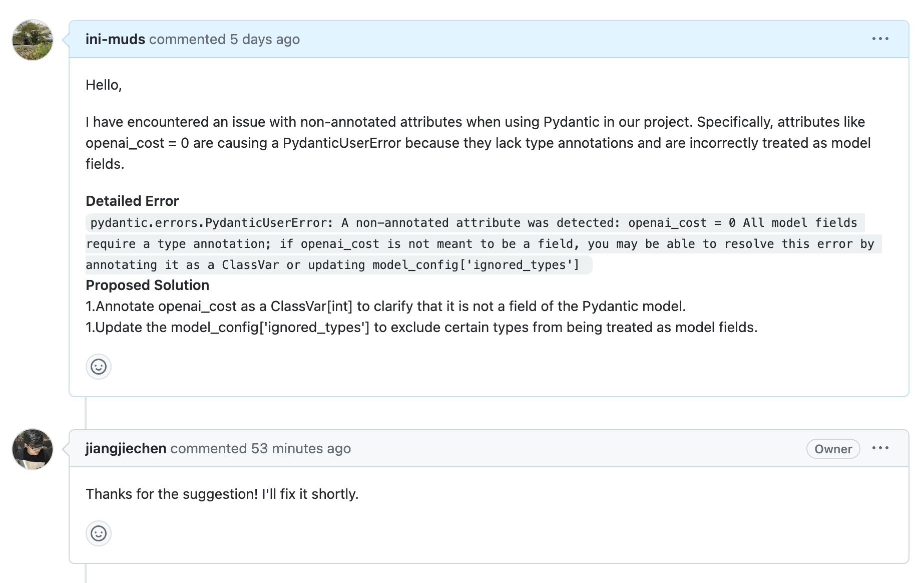The height and width of the screenshot is (583, 924).
Task: Open the options dropdown for the first comment
Action: pos(881,39)
